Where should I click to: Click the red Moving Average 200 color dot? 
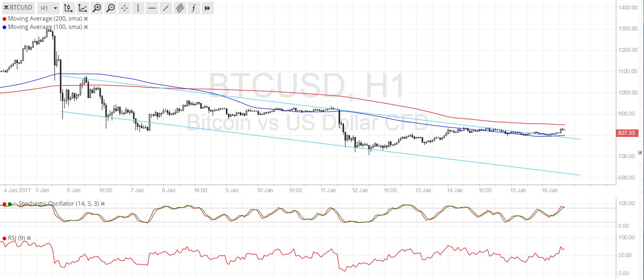[4, 19]
